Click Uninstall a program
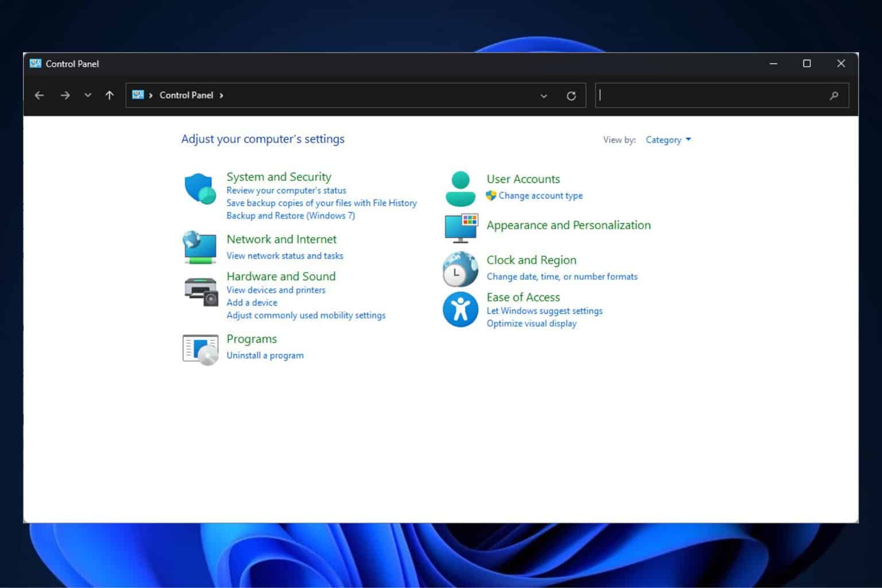The width and height of the screenshot is (882, 588). [x=265, y=355]
